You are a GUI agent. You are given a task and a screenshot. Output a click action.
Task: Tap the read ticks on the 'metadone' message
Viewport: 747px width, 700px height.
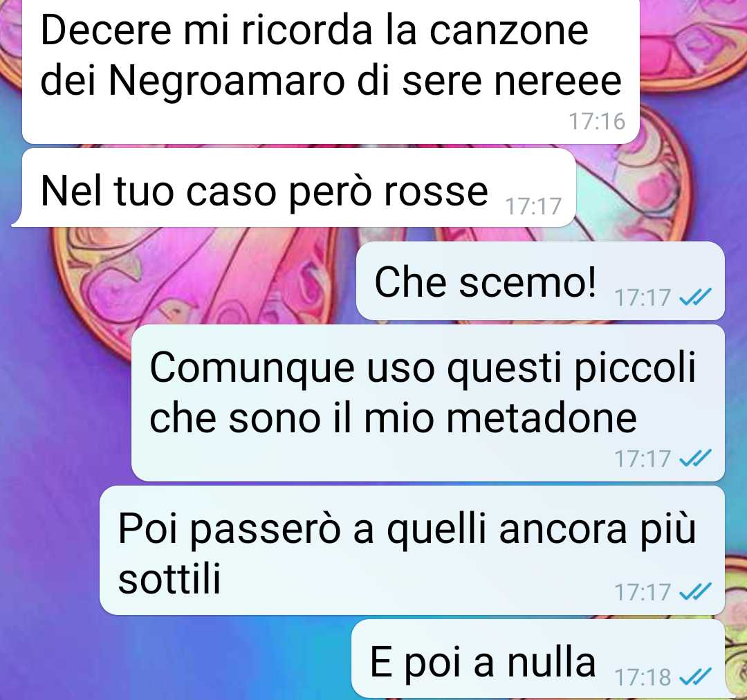pos(695,458)
